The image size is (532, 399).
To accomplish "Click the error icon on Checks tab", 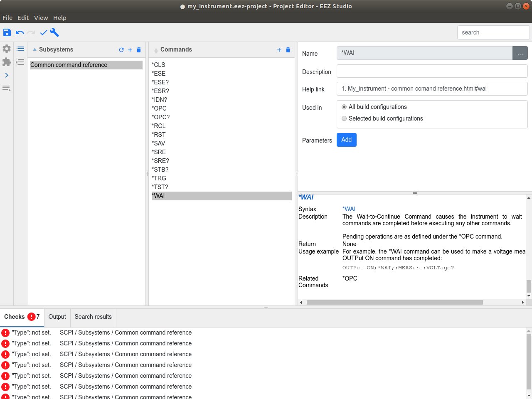I will point(31,317).
